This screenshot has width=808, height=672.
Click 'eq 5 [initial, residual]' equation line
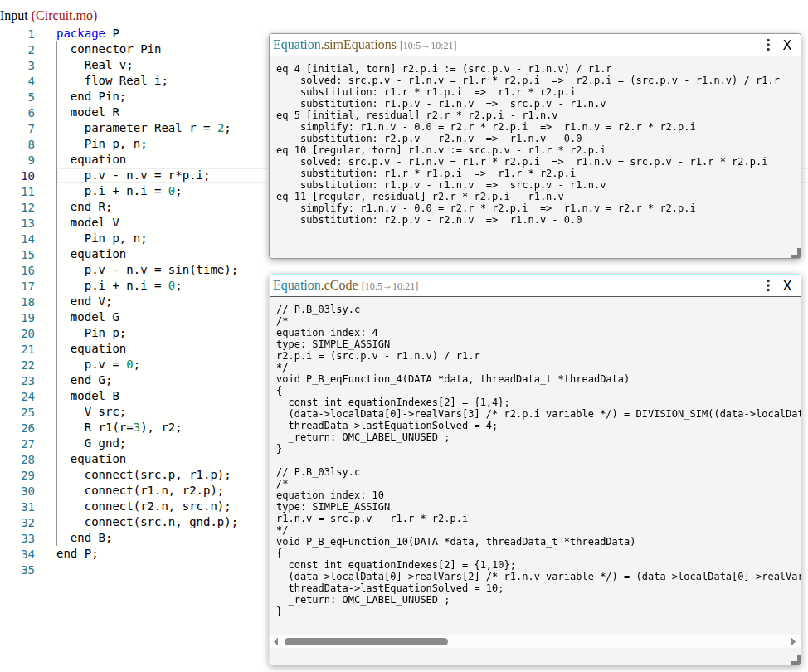click(x=416, y=115)
